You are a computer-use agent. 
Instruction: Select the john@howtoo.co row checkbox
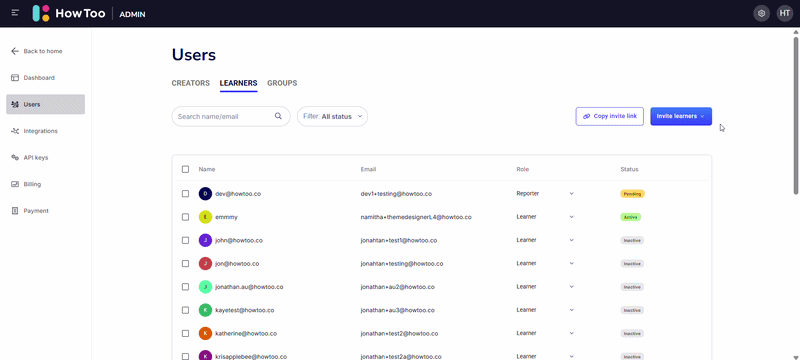coord(185,240)
